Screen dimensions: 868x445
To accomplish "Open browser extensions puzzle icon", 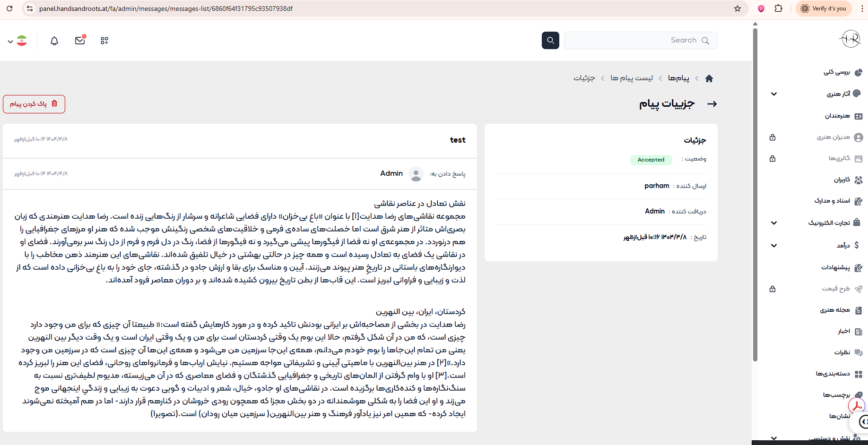I will (x=779, y=9).
